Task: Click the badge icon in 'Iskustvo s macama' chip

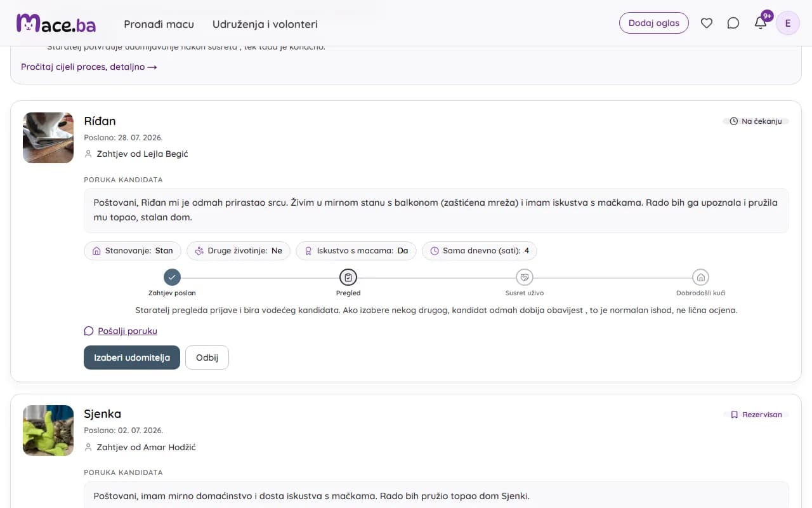Action: click(308, 251)
